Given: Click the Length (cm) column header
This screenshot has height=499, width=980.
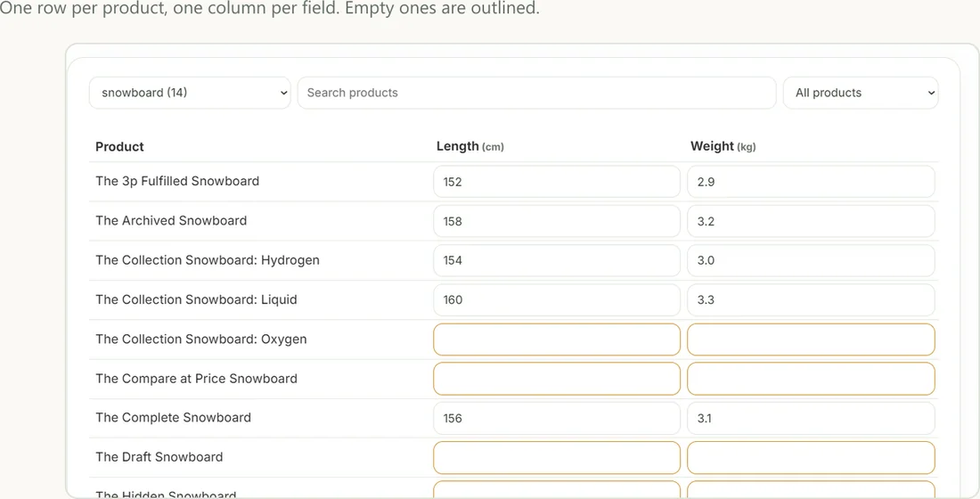Looking at the screenshot, I should [470, 146].
